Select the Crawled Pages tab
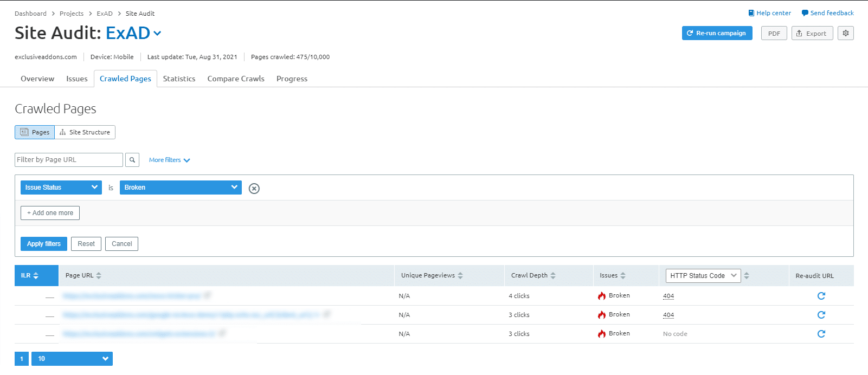Screen dimensions: 868x375 pos(125,79)
